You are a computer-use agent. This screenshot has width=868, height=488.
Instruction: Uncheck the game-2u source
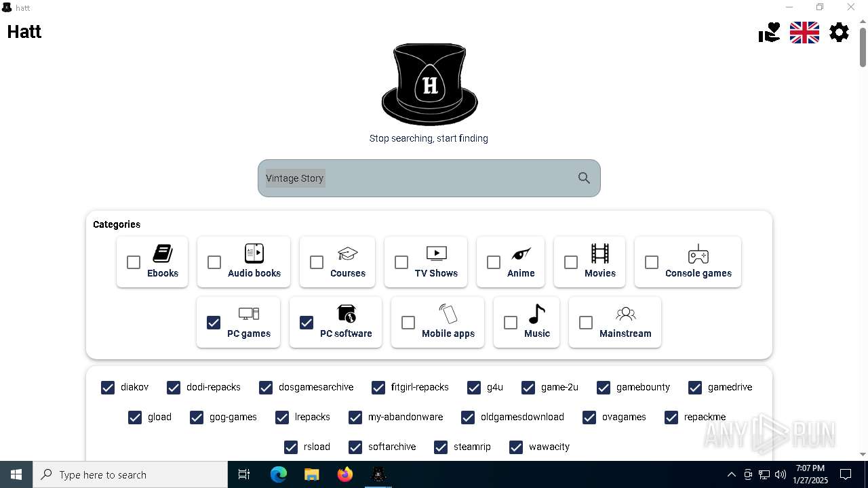(x=528, y=387)
